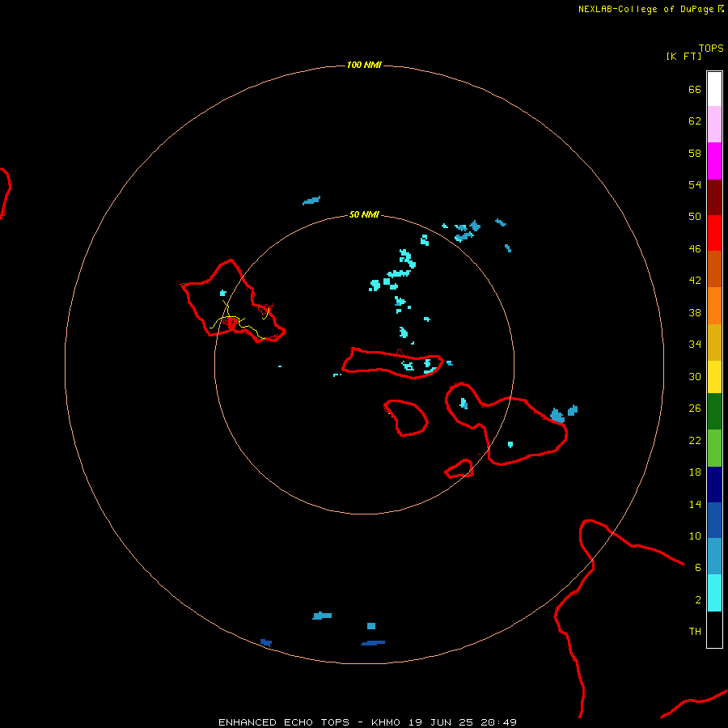Click the '100 NMI' range ring label
This screenshot has width=728, height=728.
click(364, 65)
